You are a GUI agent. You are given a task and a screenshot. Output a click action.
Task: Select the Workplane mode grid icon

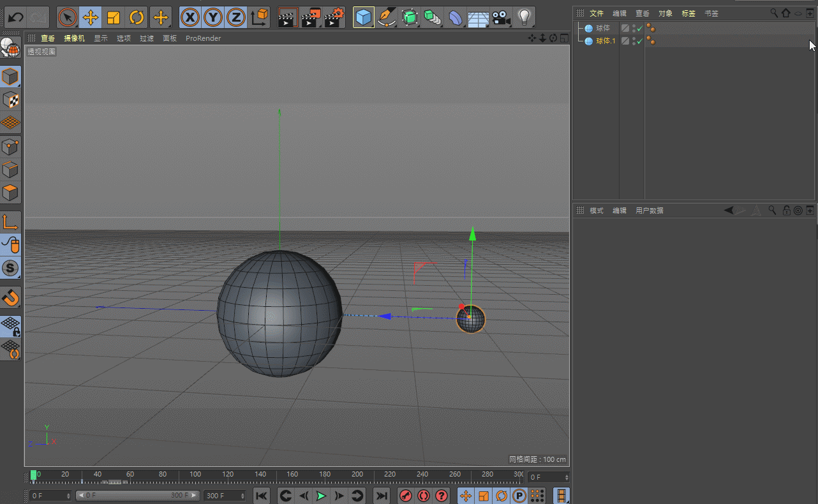coord(10,122)
